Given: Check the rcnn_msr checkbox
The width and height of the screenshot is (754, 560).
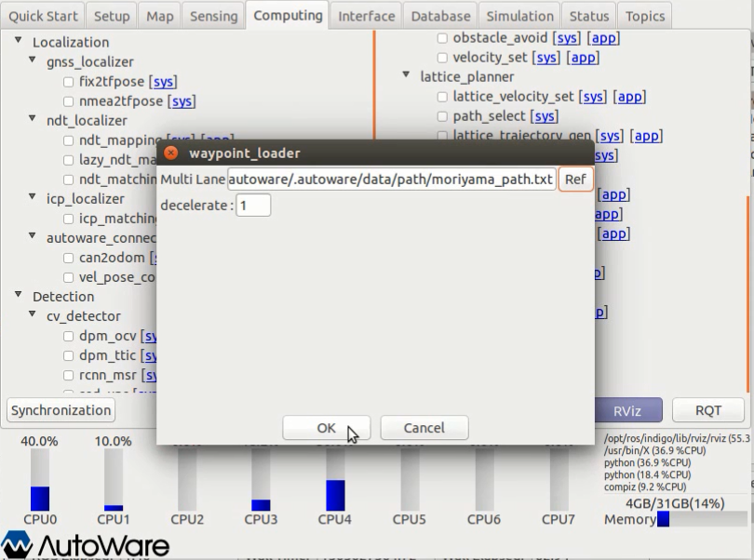Looking at the screenshot, I should [68, 376].
